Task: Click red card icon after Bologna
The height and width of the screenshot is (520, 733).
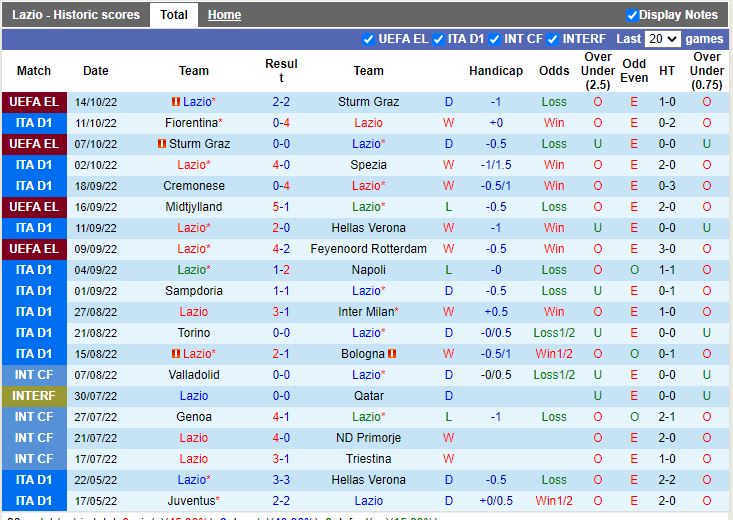Action: [392, 354]
